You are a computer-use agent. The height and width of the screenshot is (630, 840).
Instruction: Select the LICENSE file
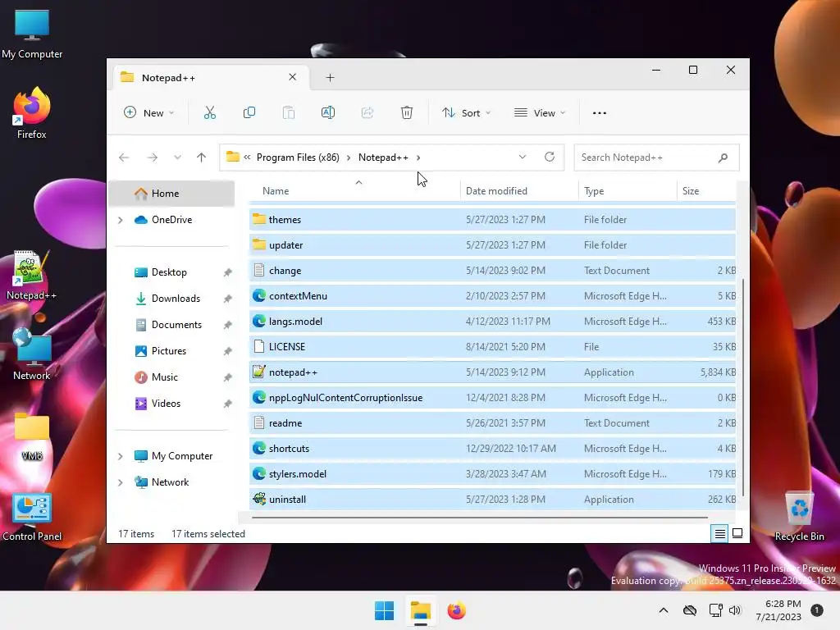click(492, 347)
